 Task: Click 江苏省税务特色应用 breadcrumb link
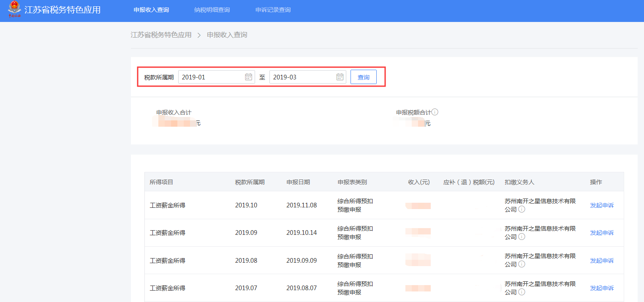click(x=161, y=35)
